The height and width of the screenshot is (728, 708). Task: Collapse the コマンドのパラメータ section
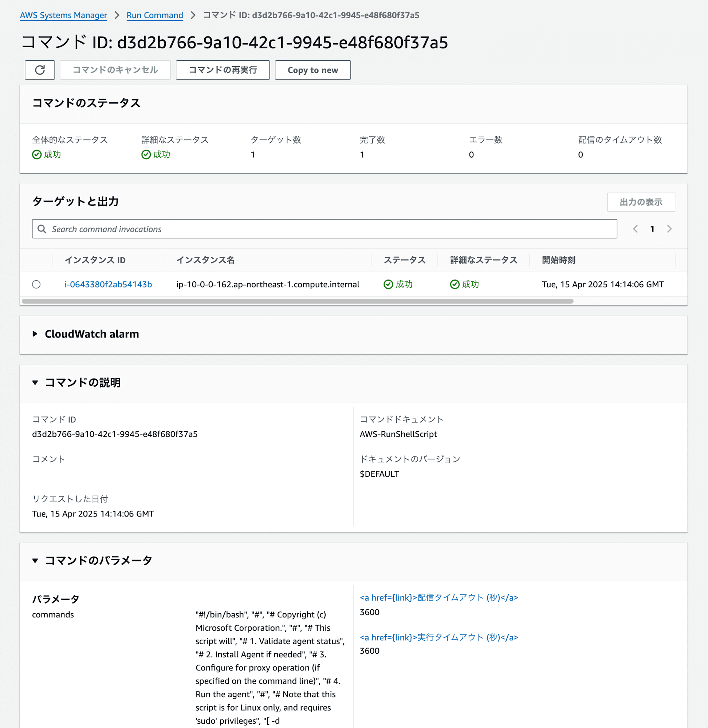point(35,561)
